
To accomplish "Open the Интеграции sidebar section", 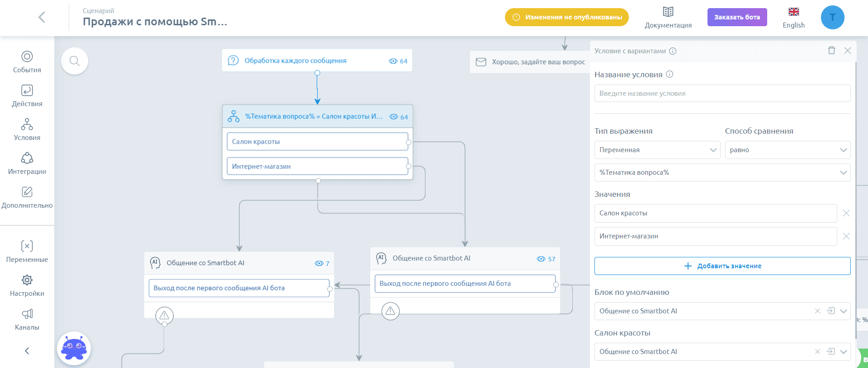I will coord(27,163).
